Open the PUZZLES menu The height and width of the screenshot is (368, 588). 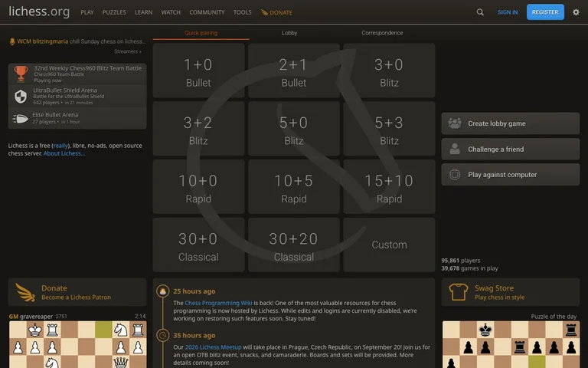point(114,12)
